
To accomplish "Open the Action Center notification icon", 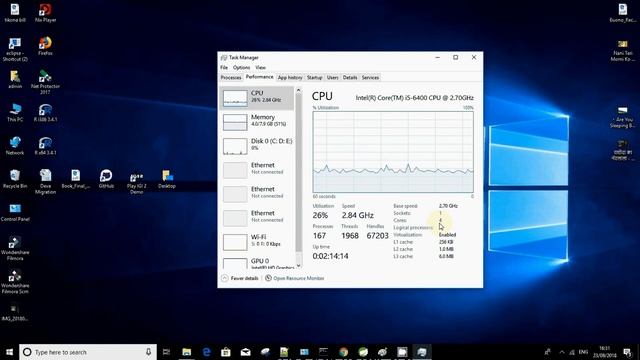I will tap(628, 352).
